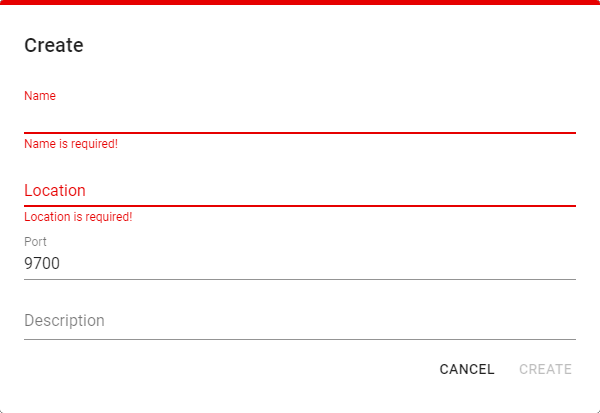Click the grayed-out CREATE button
The width and height of the screenshot is (600, 413).
point(545,369)
